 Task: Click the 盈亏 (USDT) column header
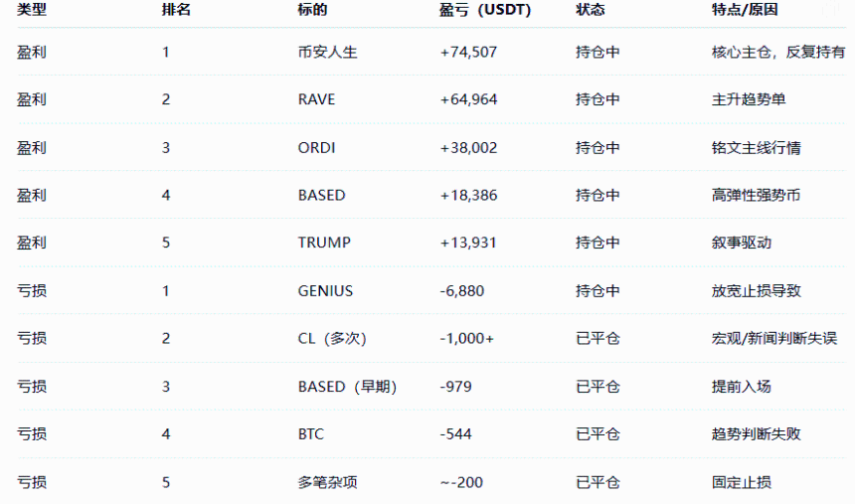click(485, 11)
